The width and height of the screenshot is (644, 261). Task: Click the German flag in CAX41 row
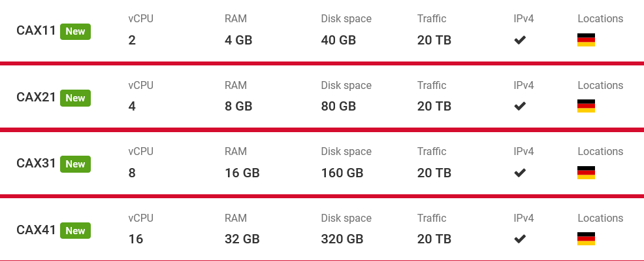tap(586, 239)
